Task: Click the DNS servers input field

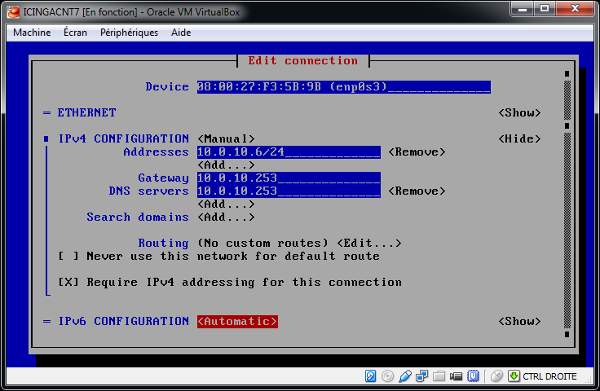Action: 289,191
